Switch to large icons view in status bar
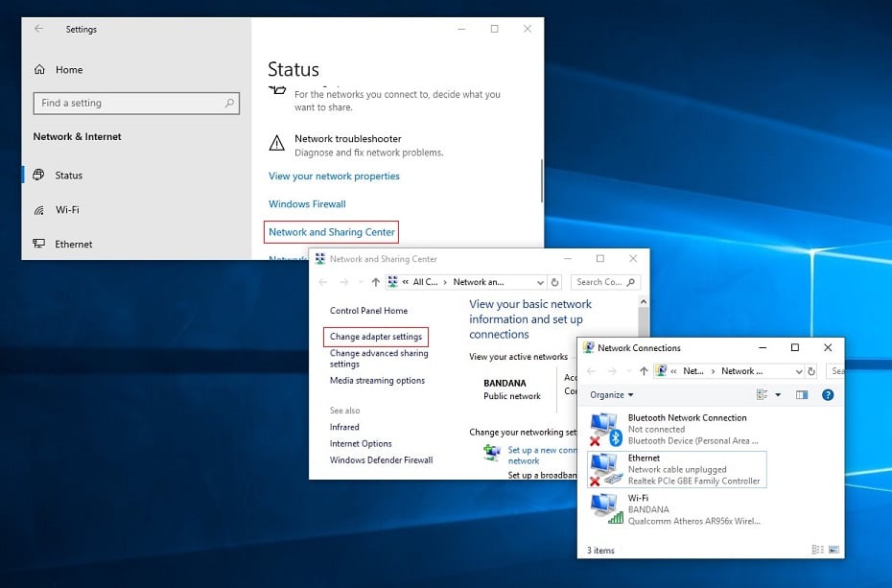 [x=833, y=550]
